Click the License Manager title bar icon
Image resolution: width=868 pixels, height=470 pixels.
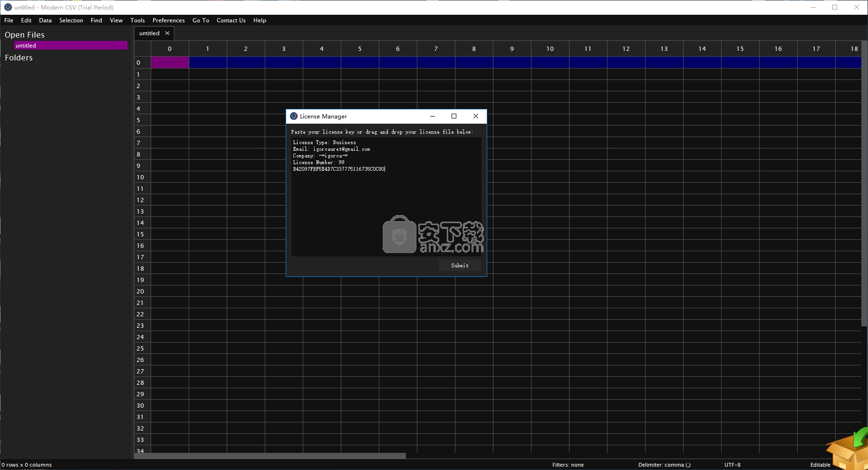[294, 116]
